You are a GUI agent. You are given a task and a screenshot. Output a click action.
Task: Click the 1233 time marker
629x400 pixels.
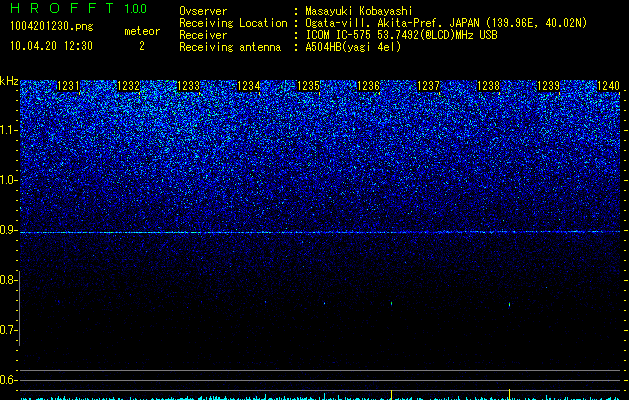(189, 86)
